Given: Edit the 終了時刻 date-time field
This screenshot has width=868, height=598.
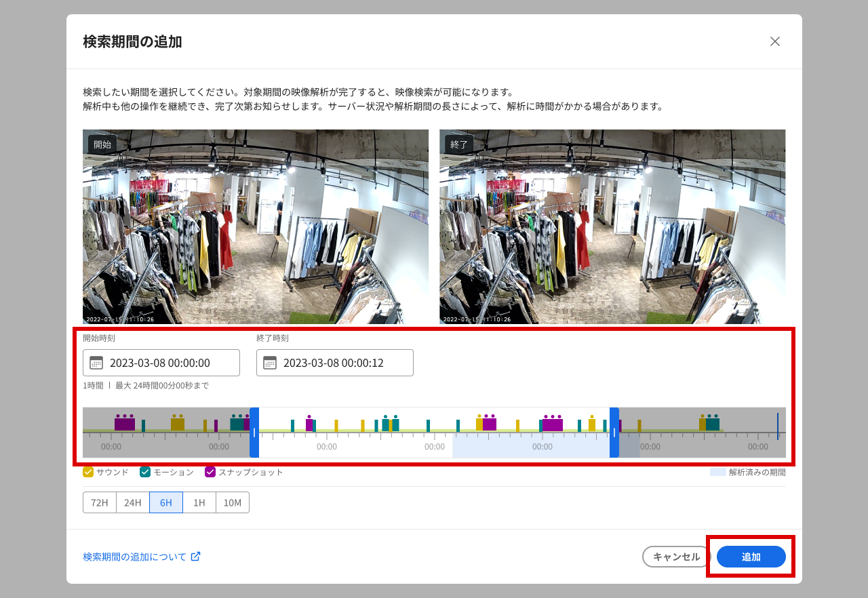Looking at the screenshot, I should pyautogui.click(x=335, y=363).
